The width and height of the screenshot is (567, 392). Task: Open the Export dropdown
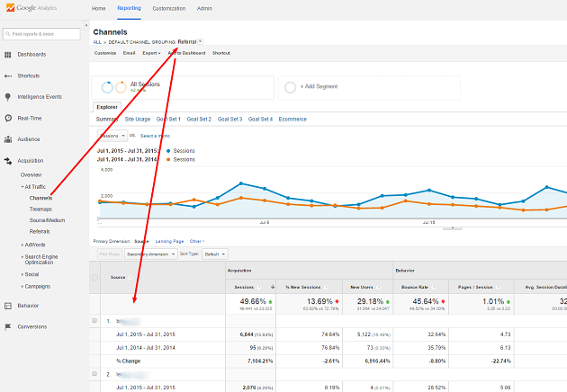click(x=151, y=53)
